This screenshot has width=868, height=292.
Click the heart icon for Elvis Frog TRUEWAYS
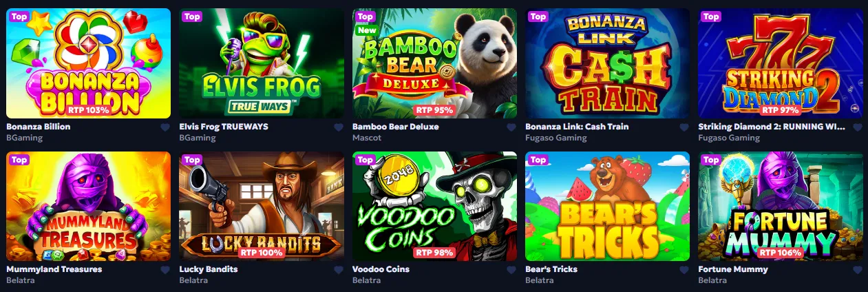point(338,127)
